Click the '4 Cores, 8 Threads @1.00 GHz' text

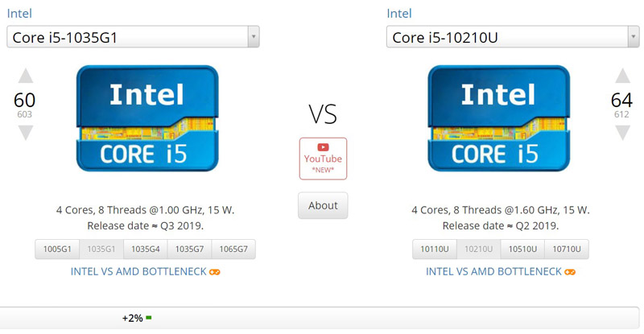pyautogui.click(x=130, y=210)
